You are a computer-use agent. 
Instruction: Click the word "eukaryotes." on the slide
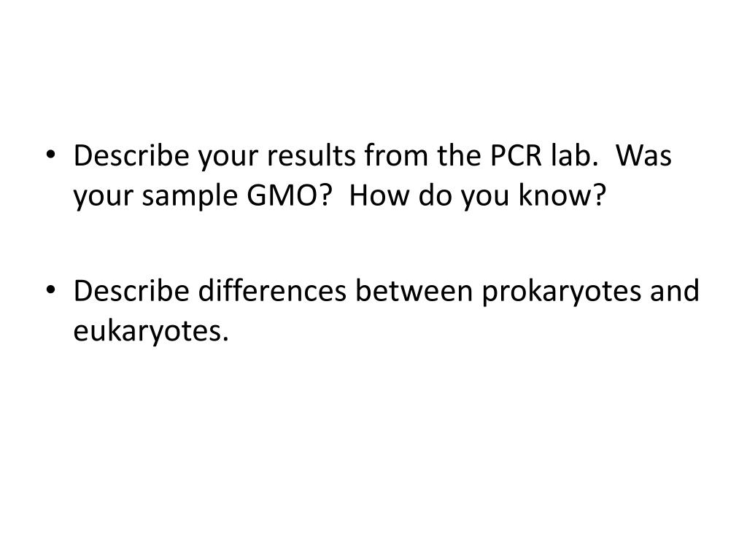coord(151,332)
